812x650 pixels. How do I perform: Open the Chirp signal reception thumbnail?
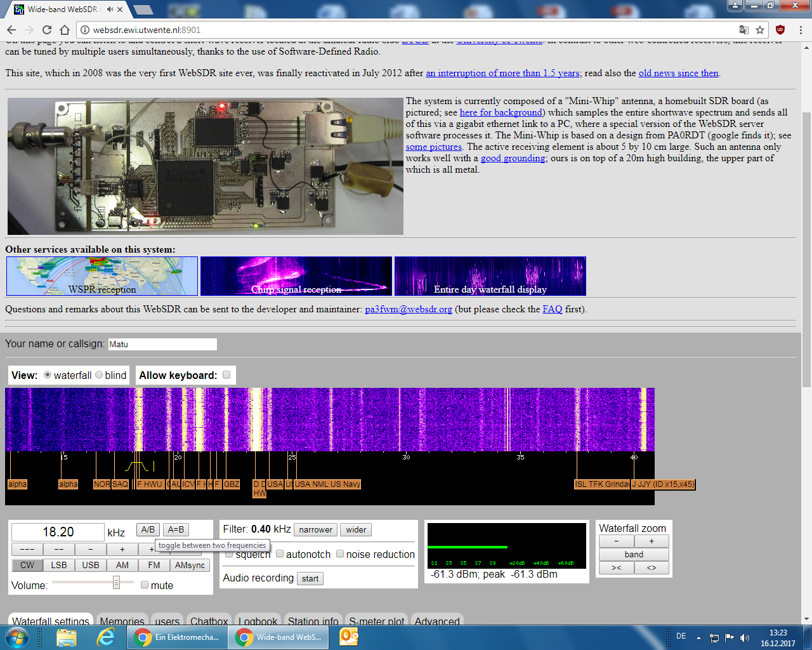[296, 276]
